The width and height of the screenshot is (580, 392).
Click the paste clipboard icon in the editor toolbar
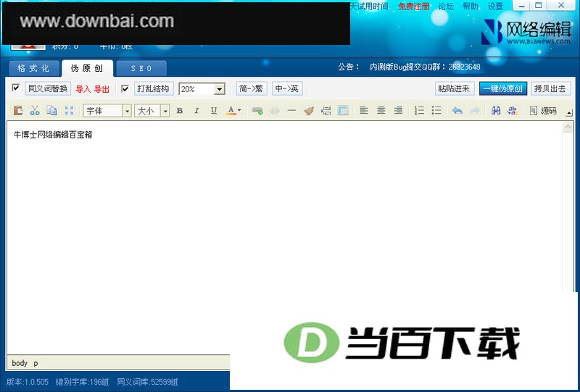pyautogui.click(x=17, y=111)
